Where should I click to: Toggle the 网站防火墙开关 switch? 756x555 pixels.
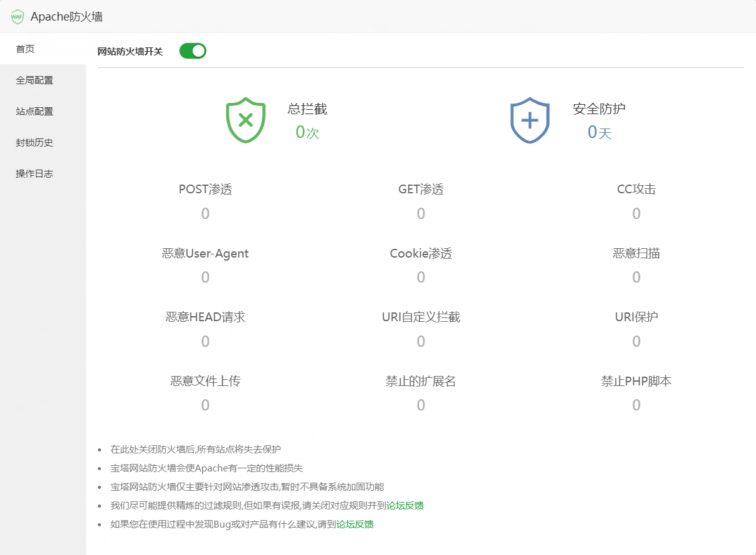coord(193,51)
